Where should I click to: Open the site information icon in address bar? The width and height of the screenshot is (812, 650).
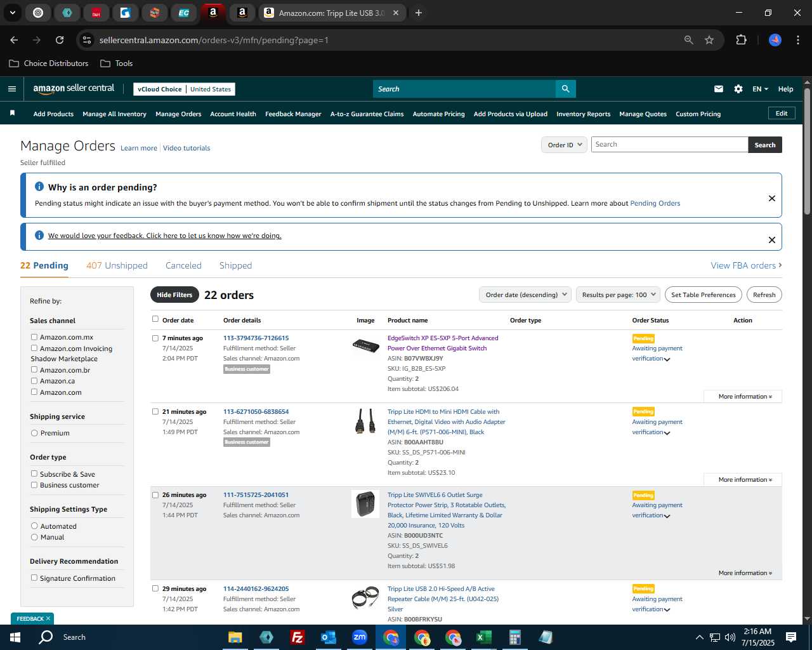(87, 40)
